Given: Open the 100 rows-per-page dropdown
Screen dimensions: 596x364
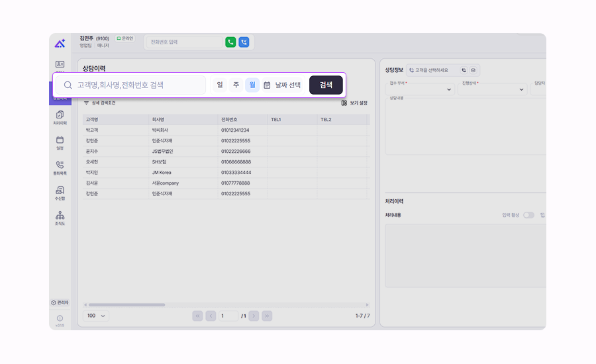Looking at the screenshot, I should tap(96, 316).
